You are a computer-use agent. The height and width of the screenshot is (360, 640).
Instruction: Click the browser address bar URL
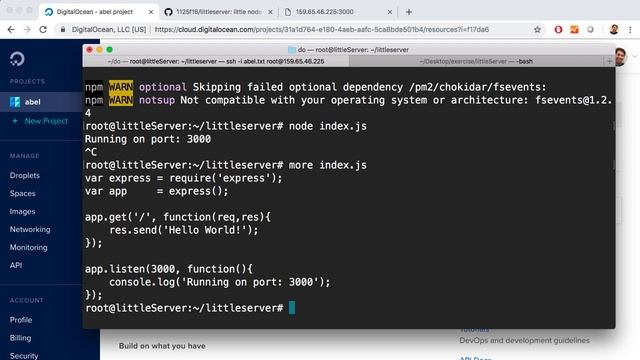[x=322, y=29]
